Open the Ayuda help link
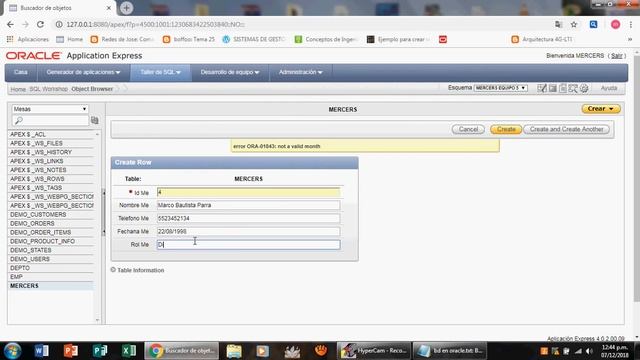The image size is (640, 360). 609,88
